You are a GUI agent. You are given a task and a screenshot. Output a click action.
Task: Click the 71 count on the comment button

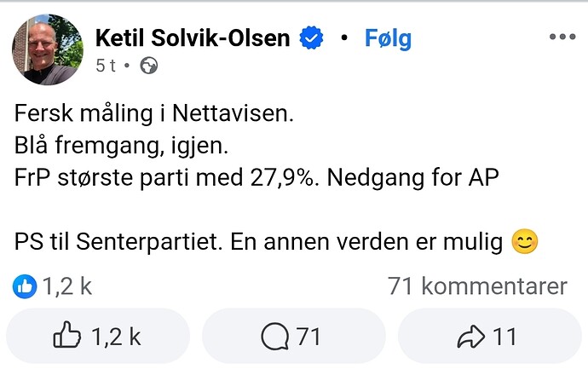308,337
